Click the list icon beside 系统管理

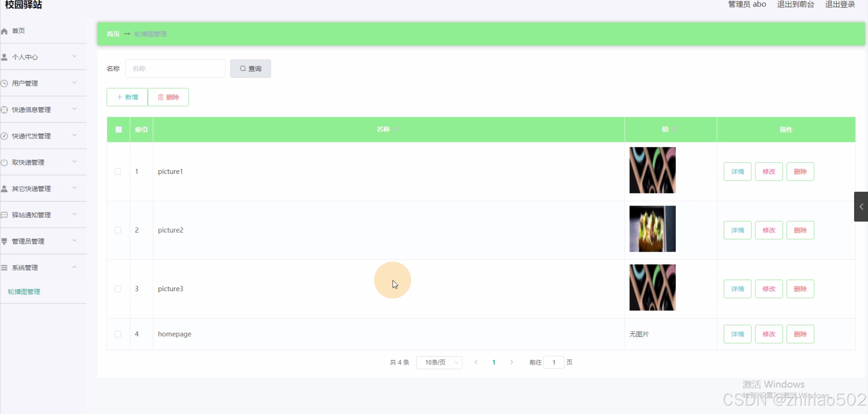pyautogui.click(x=4, y=268)
